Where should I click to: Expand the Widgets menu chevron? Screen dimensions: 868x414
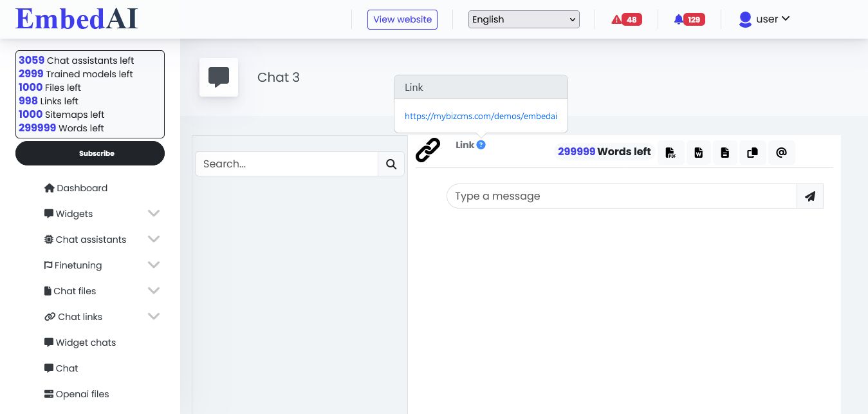(154, 213)
